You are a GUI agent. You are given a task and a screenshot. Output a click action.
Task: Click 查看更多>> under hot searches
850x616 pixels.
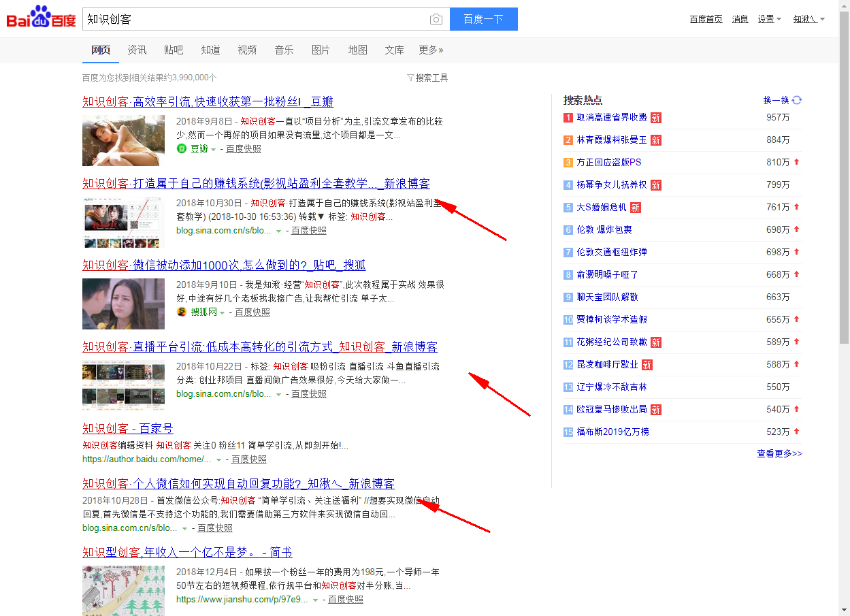tap(779, 453)
